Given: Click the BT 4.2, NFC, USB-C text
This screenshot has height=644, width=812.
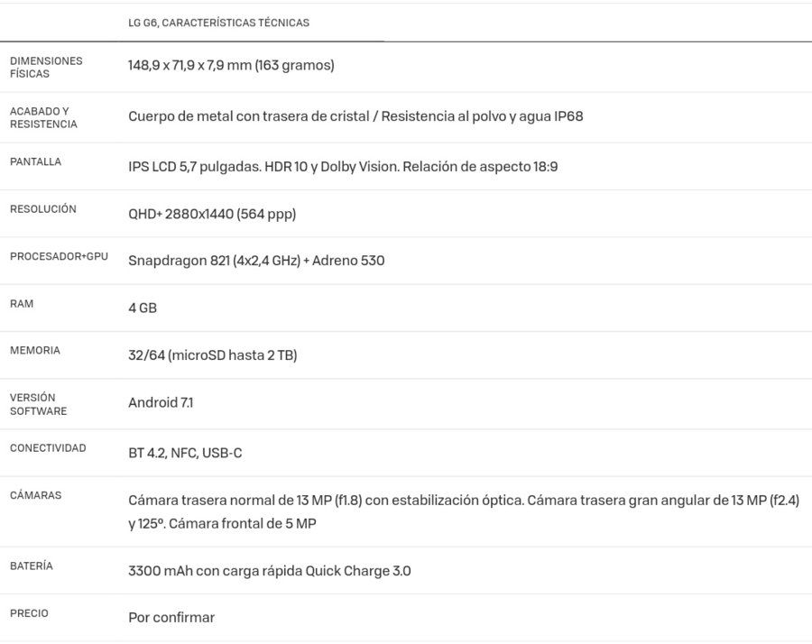Looking at the screenshot, I should click(x=185, y=453).
